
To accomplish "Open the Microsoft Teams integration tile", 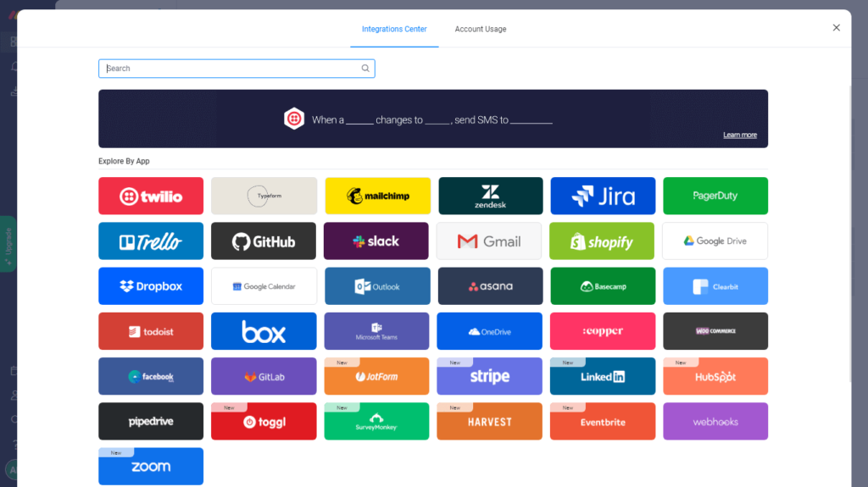I will pos(376,331).
